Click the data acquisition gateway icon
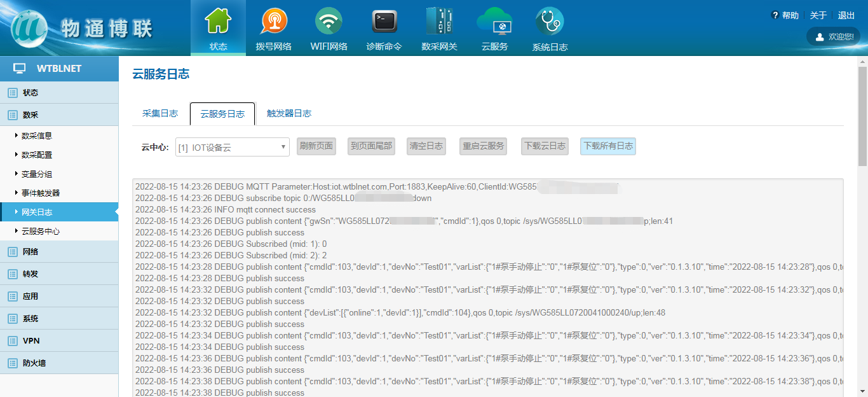 [x=439, y=22]
